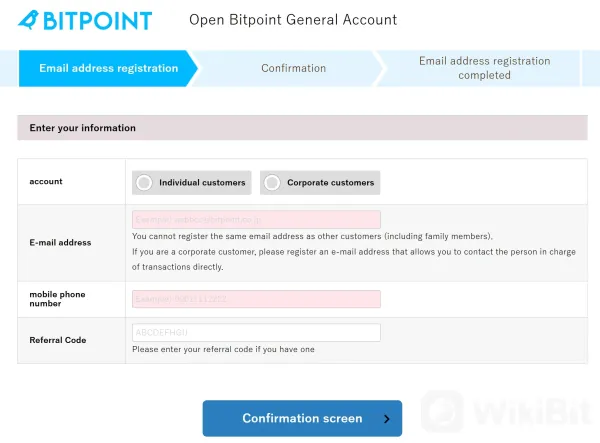This screenshot has width=600, height=443.
Task: Focus the E-mail address input field
Action: pyautogui.click(x=256, y=220)
